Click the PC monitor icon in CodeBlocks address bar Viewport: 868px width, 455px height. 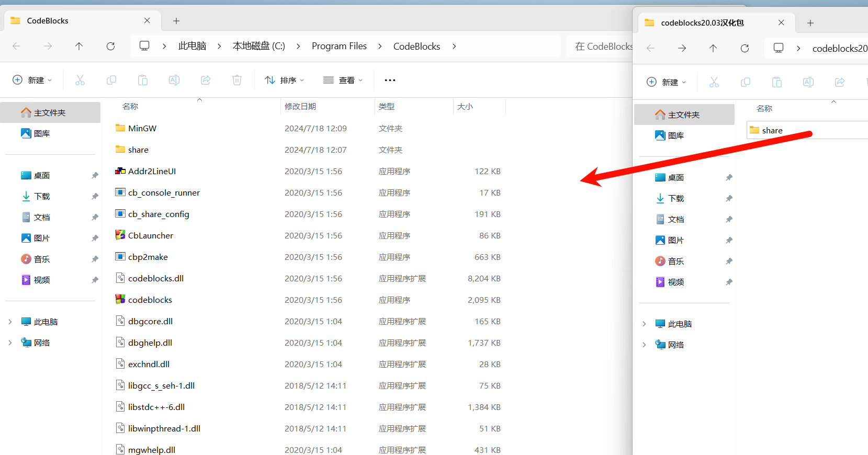coord(144,46)
